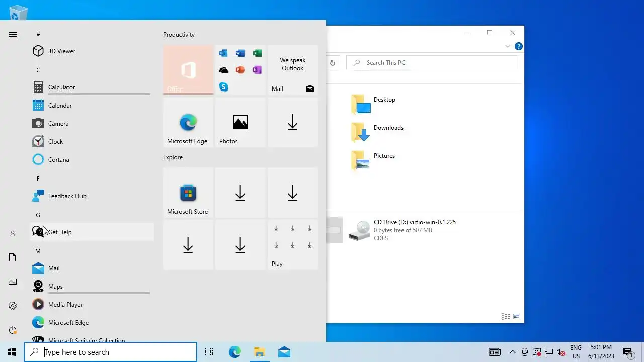Click the PowerPoint small tile

coord(240,70)
